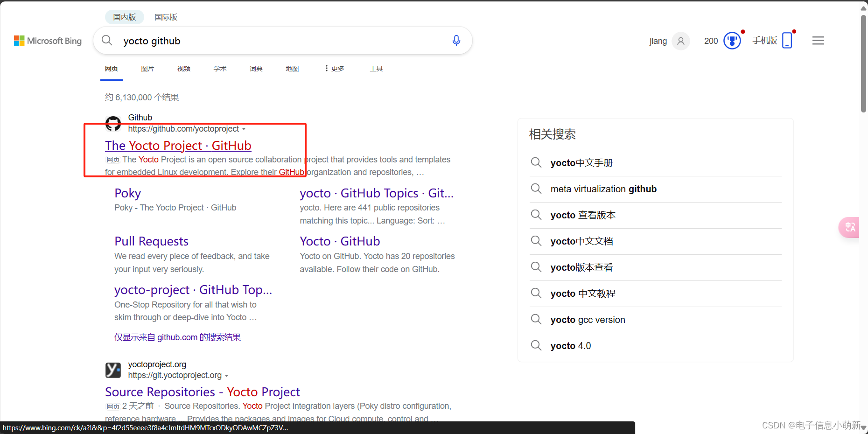
Task: Click the 200 rewards points count
Action: [x=711, y=41]
